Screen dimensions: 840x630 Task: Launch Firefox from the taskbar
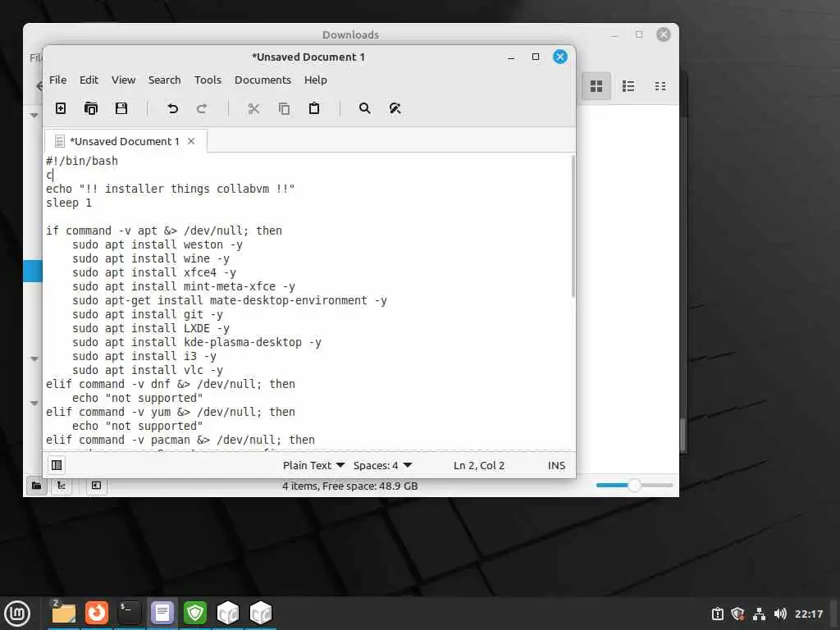pos(97,613)
